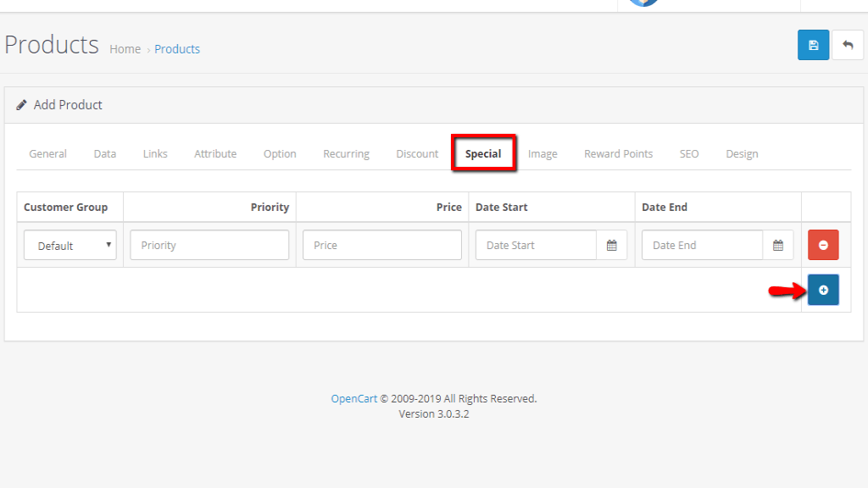Open the Image tab
The width and height of the screenshot is (868, 488).
tap(542, 153)
